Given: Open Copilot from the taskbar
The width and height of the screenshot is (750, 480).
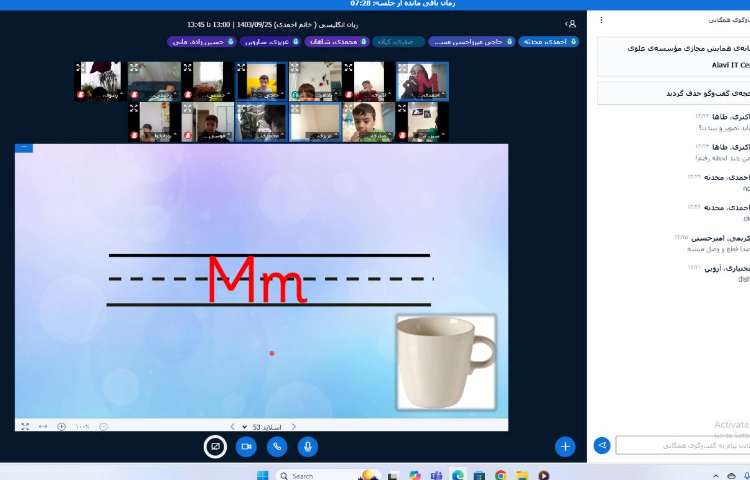Looking at the screenshot, I should (x=415, y=475).
